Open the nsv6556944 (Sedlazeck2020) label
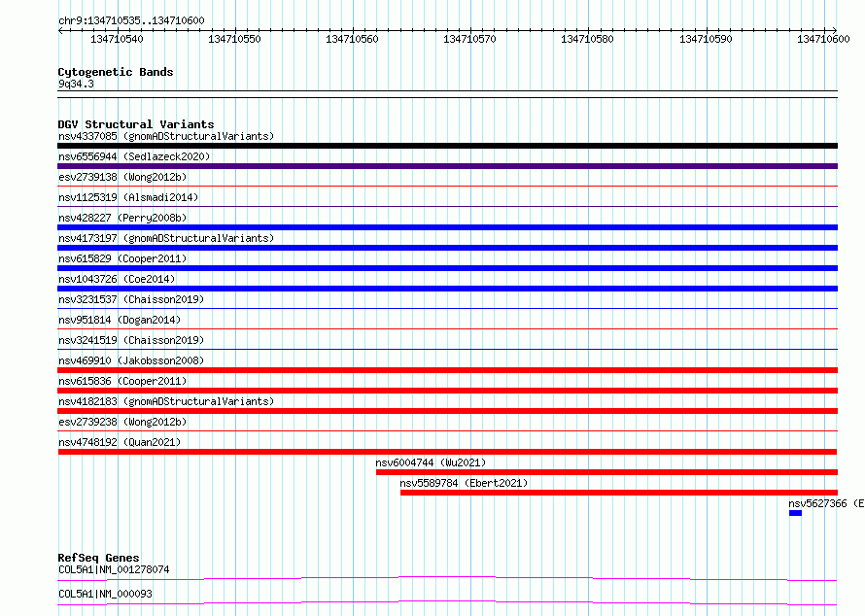Image resolution: width=865 pixels, height=616 pixels. pos(134,156)
